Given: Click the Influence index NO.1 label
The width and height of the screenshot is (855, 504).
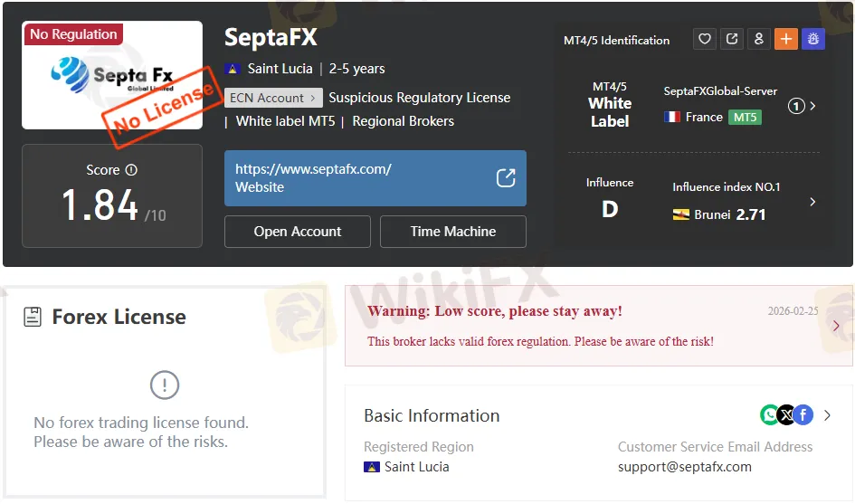Looking at the screenshot, I should click(726, 187).
